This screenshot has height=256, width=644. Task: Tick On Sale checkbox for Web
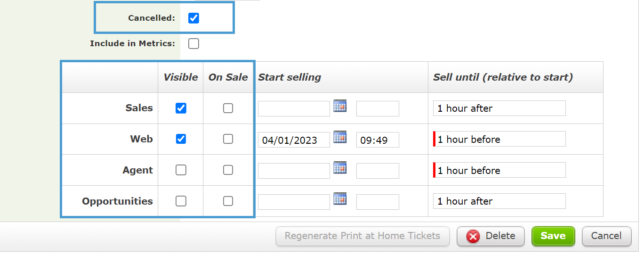pyautogui.click(x=228, y=139)
